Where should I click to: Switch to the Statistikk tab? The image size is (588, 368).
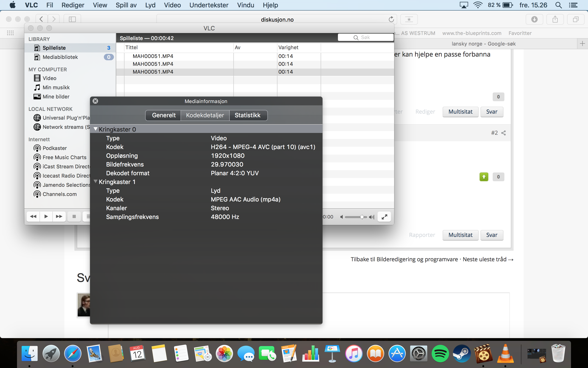click(248, 115)
